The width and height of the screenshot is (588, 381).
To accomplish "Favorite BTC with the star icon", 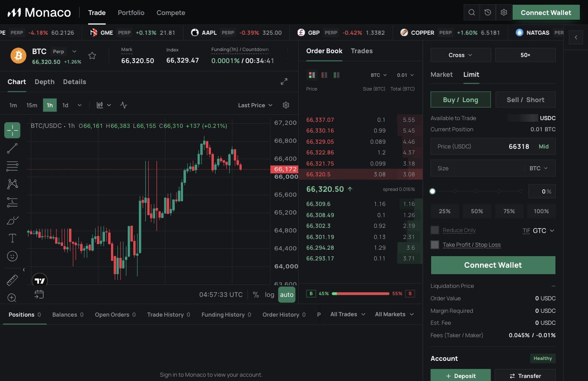I will [92, 56].
